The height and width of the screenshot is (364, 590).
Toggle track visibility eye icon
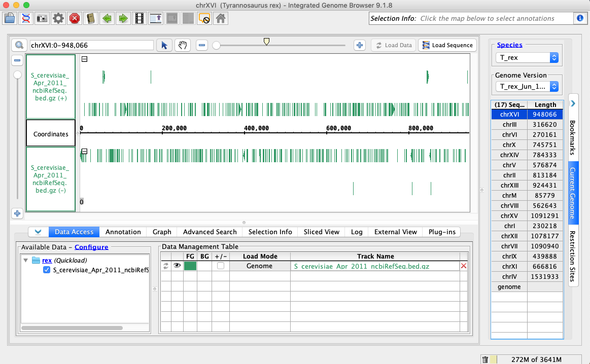point(177,266)
